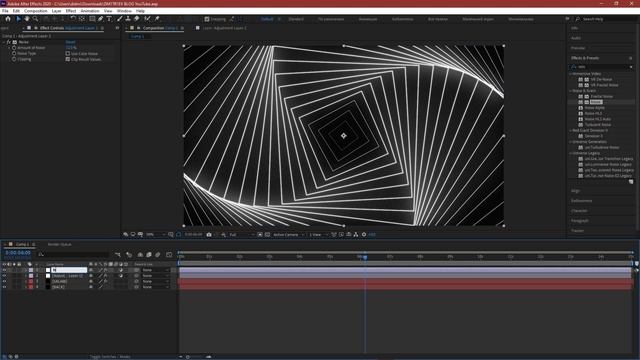Toggle the Noise effect fx switch
Screen dimensions: 640x360
(x=9, y=42)
